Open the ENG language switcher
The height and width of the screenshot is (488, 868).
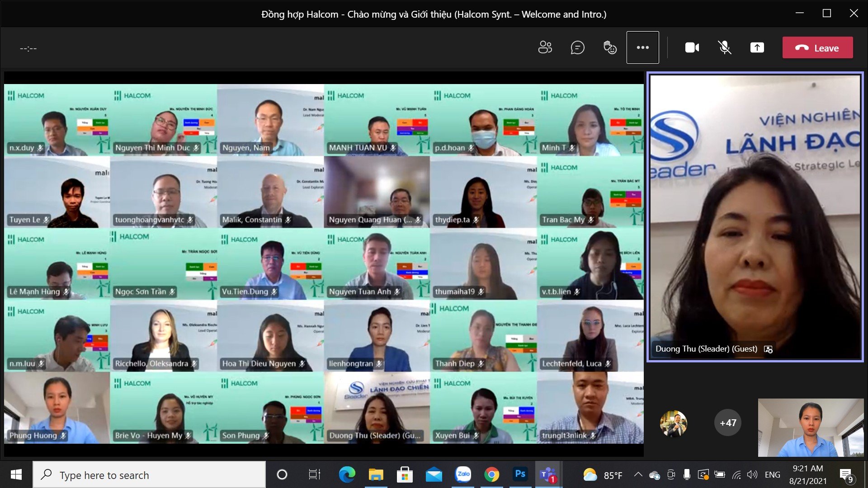(x=772, y=475)
